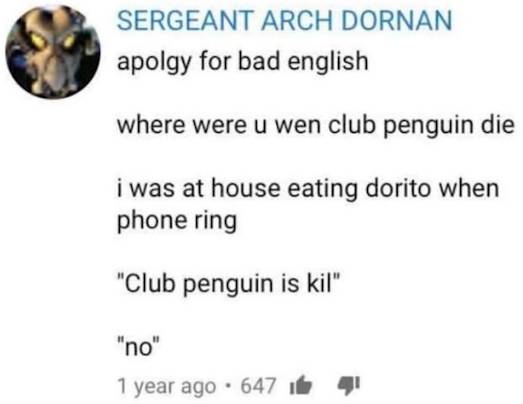The image size is (523, 404).
Task: Click 'where were u wen club penguin die' line
Action: coord(316,126)
